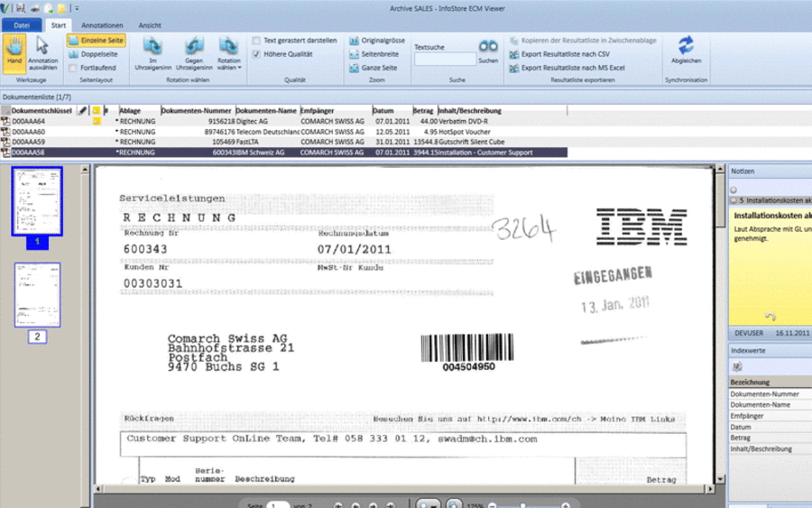Sort by Betrag column header
This screenshot has width=812, height=508.
coord(423,111)
